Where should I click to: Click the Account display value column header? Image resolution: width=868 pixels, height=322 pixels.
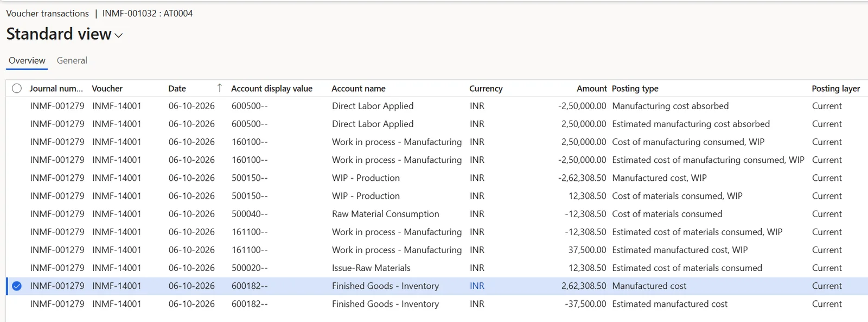(272, 89)
